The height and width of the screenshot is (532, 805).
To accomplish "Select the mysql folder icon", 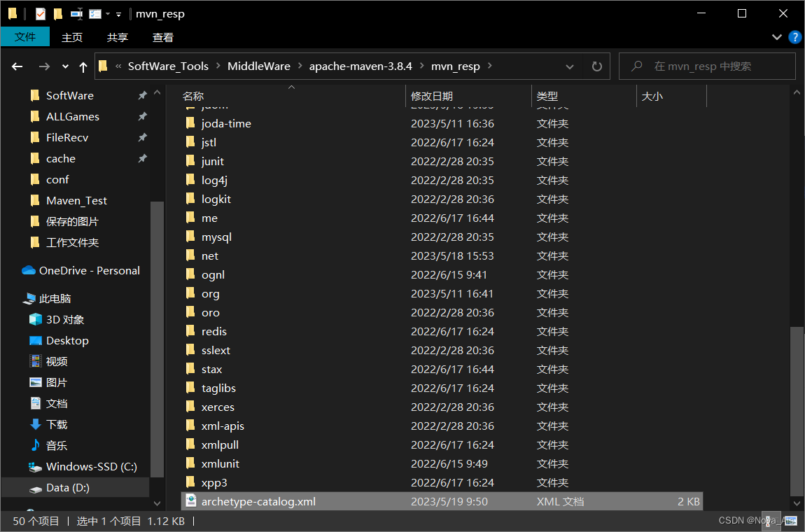I will (x=190, y=237).
